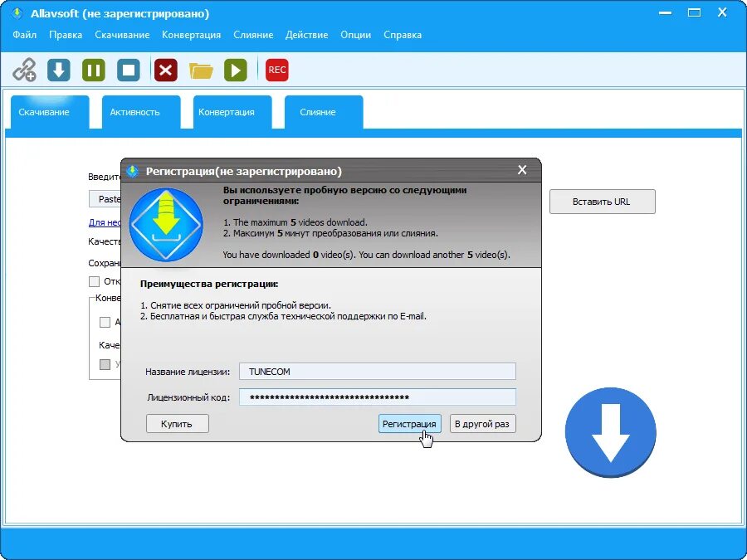Click the В другой раз button
Viewport: 747px width, 560px height.
coord(482,424)
